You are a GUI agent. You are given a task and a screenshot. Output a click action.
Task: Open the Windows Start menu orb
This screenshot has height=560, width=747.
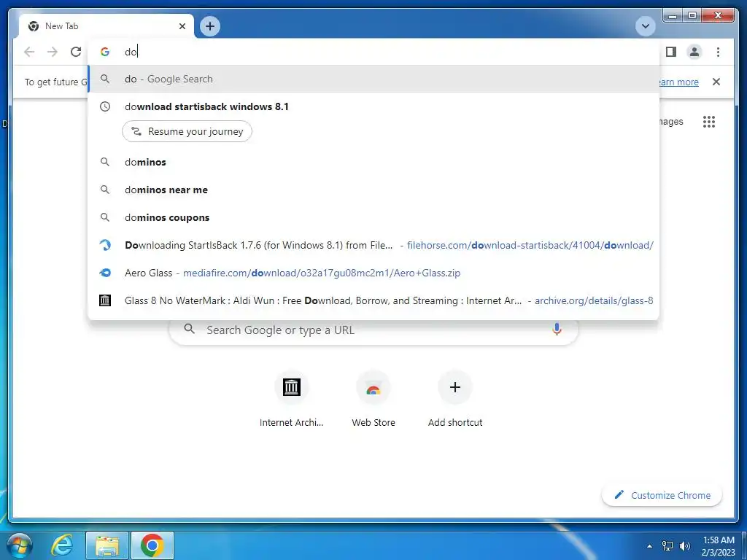point(20,545)
